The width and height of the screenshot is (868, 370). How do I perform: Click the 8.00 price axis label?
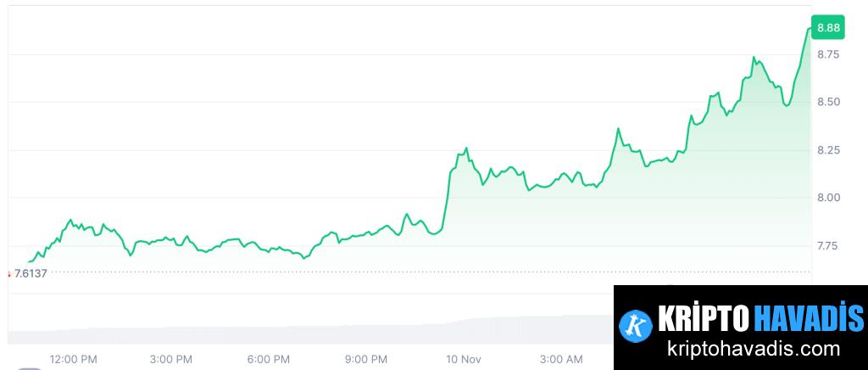tap(828, 198)
